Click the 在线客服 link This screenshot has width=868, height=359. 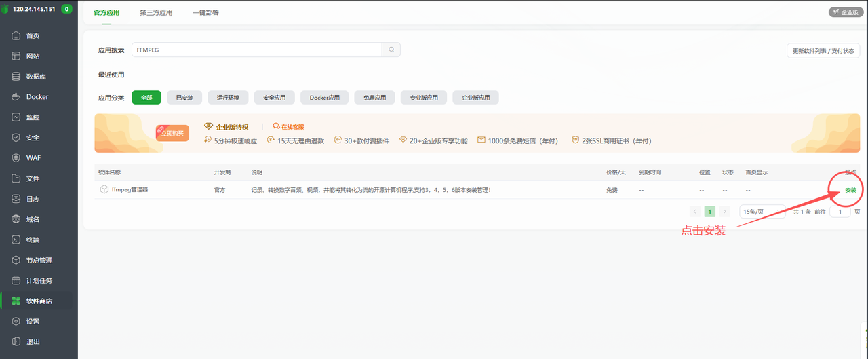click(x=292, y=126)
